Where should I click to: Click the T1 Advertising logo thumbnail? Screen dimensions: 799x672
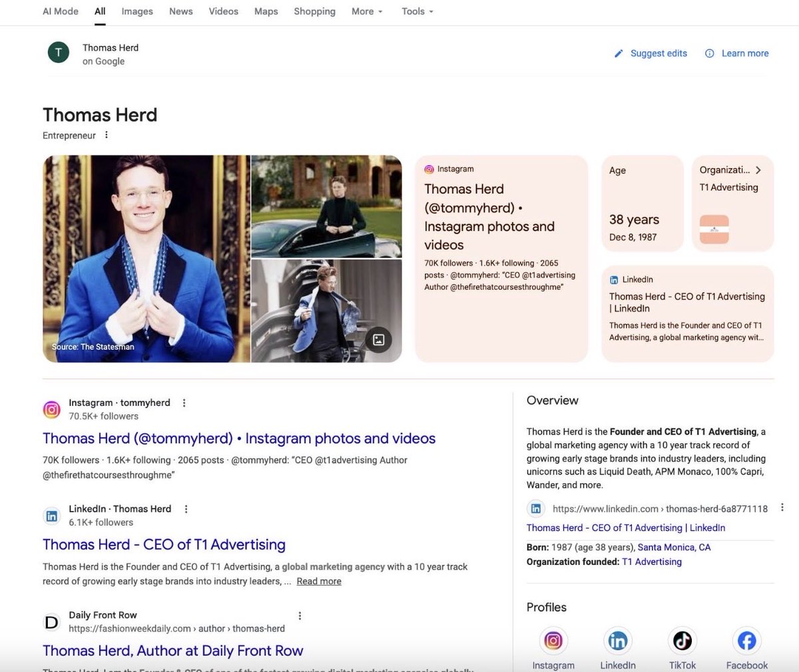coord(714,230)
